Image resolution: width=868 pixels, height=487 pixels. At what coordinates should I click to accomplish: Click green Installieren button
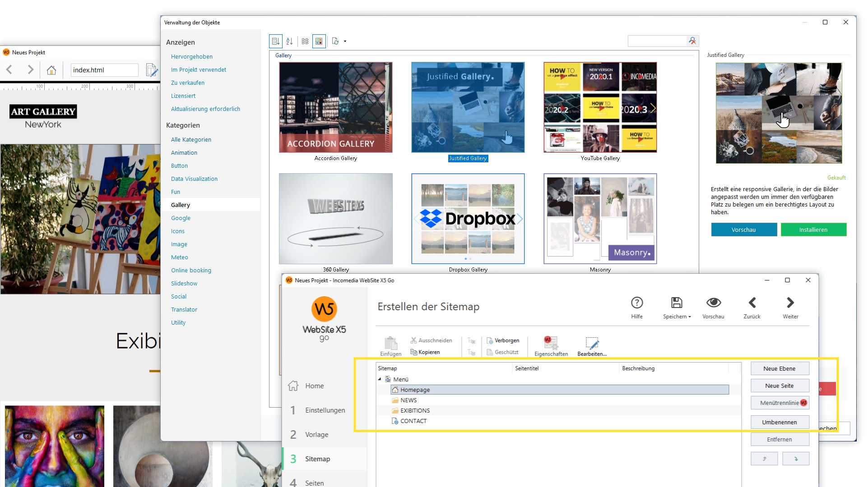pos(813,230)
